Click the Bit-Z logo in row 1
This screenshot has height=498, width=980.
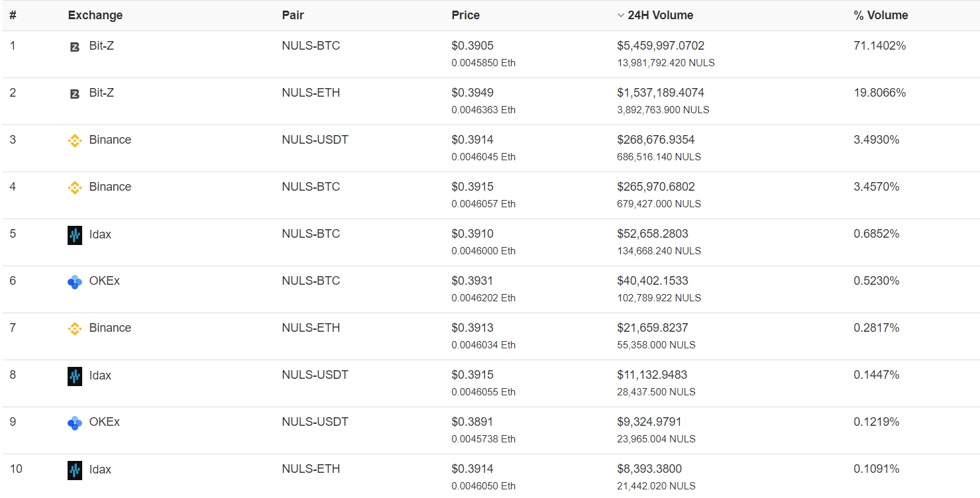[x=75, y=47]
